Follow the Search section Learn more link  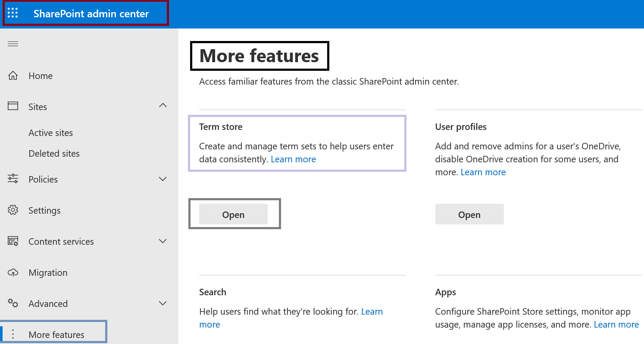372,312
